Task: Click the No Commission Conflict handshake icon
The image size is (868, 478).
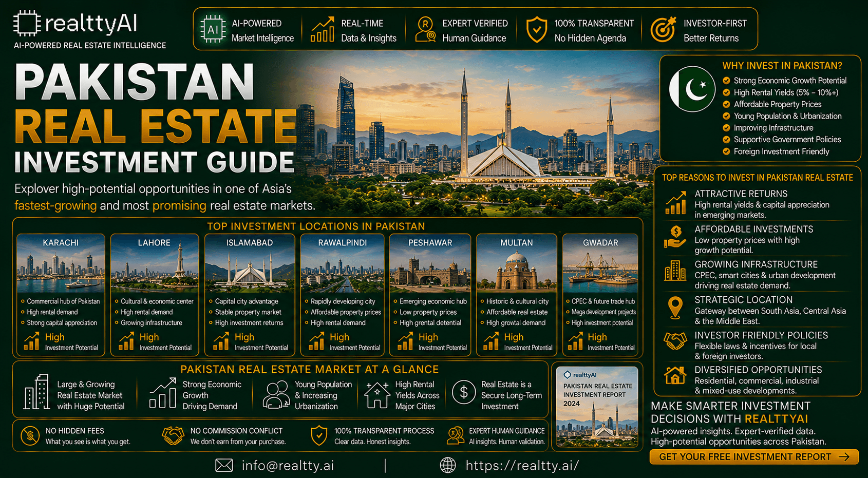Action: tap(173, 436)
